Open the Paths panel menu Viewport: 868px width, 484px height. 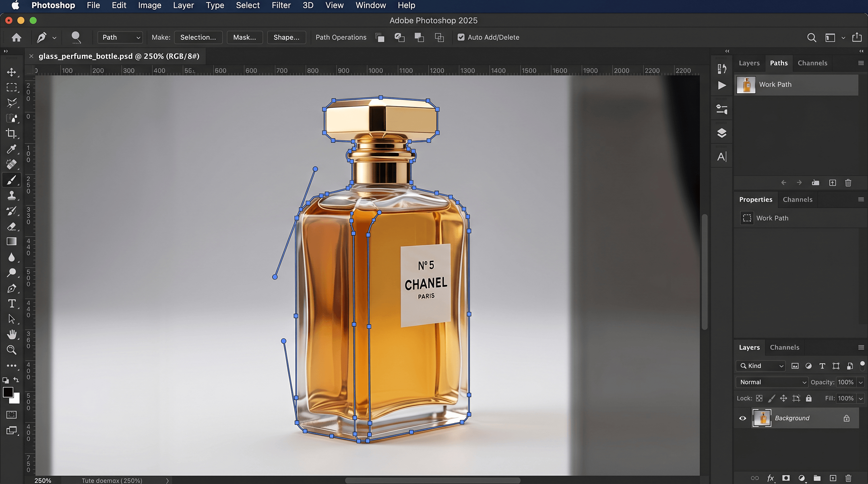(860, 63)
